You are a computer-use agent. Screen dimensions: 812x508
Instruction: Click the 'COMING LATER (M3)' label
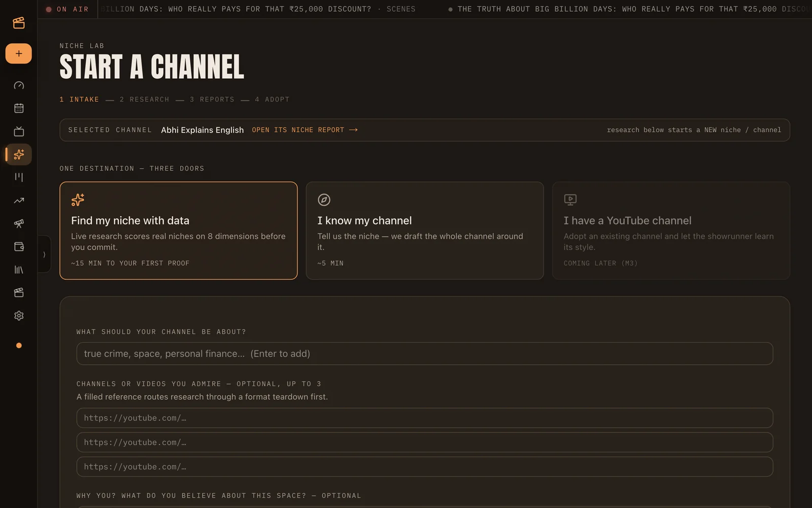(600, 263)
